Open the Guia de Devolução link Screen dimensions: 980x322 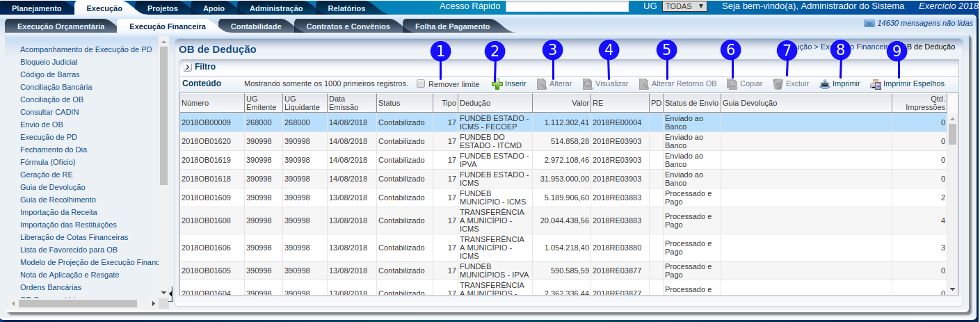[x=52, y=187]
